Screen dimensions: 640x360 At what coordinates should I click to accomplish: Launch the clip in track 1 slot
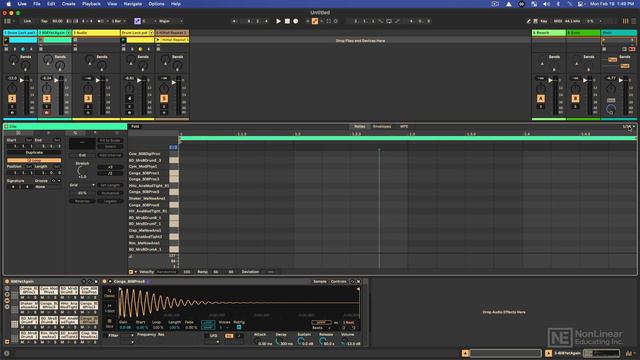(6, 40)
